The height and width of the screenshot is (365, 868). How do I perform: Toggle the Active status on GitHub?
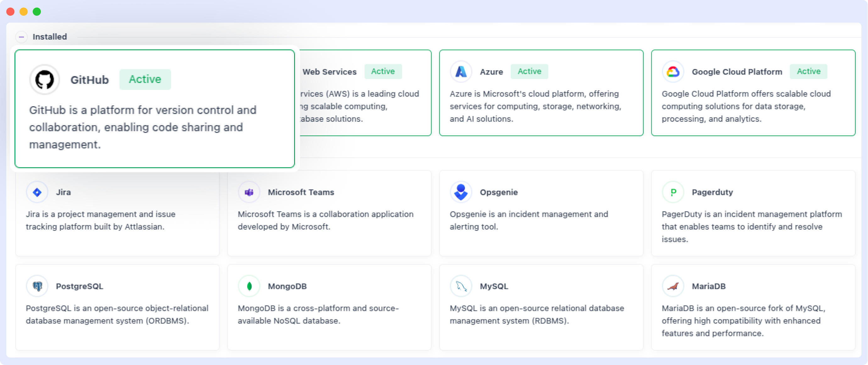145,79
